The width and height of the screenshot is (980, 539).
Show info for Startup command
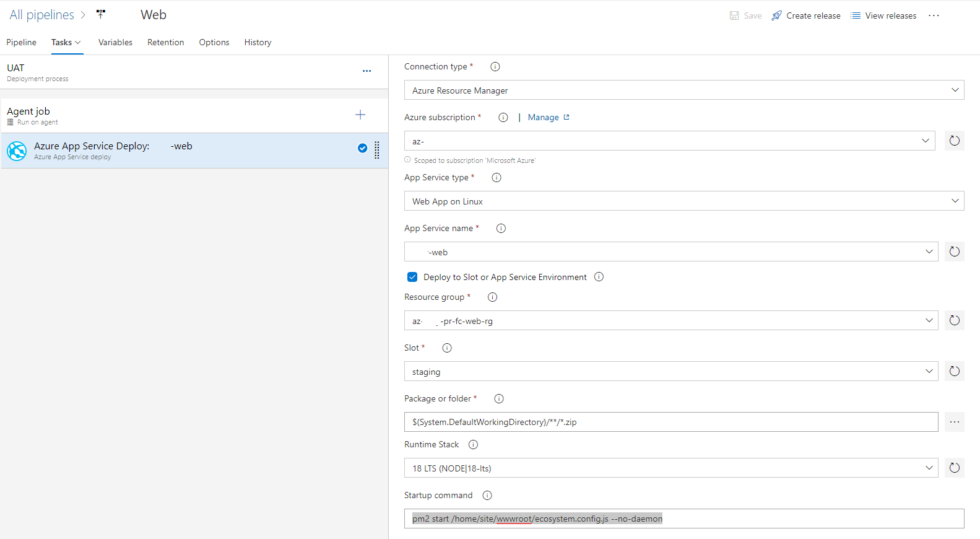487,495
